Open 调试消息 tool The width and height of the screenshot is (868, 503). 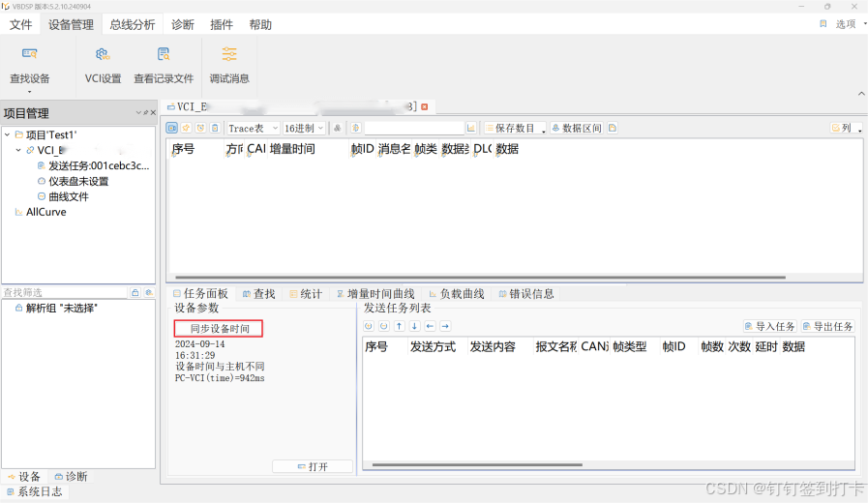coord(229,65)
